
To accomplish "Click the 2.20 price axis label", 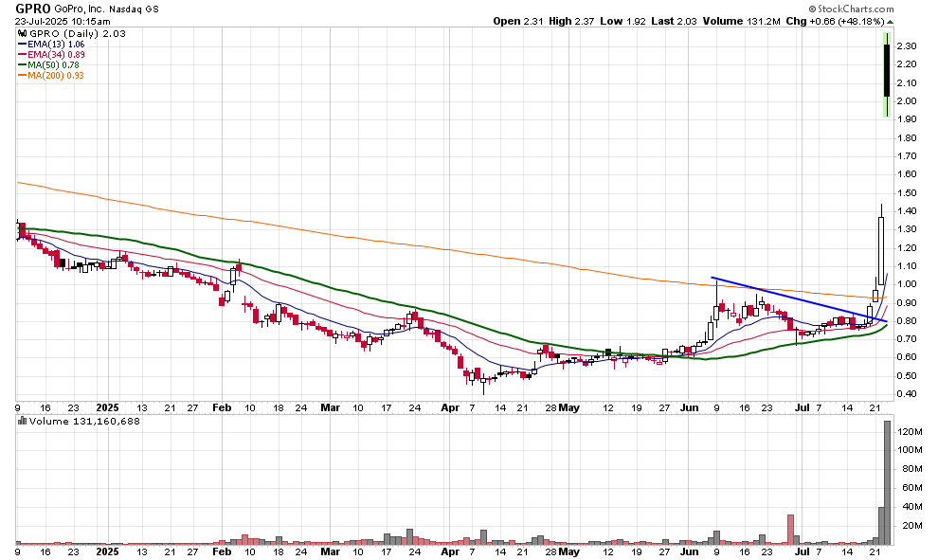I will click(x=907, y=64).
